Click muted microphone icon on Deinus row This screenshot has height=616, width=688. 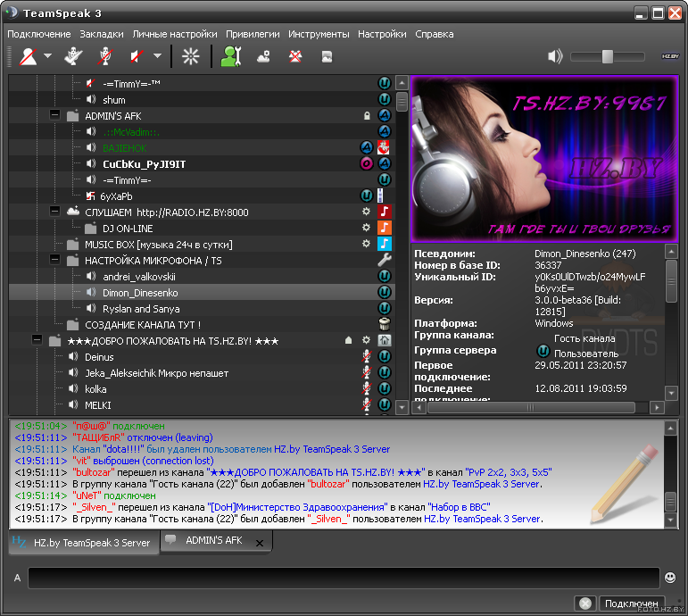pos(367,356)
